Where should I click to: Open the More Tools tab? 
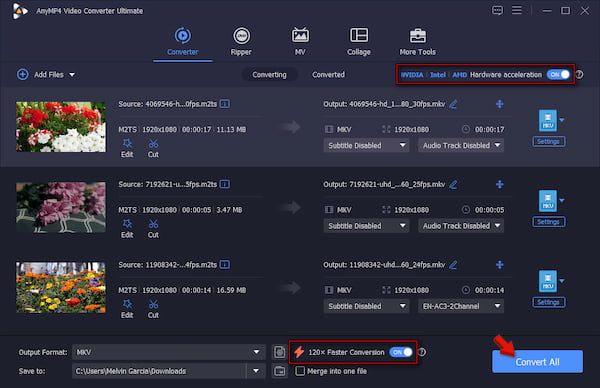(x=417, y=42)
